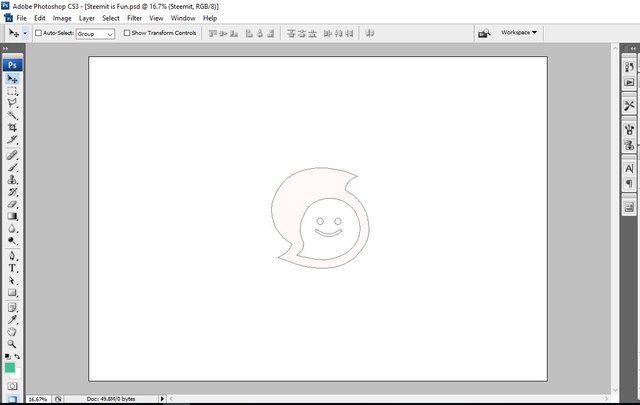This screenshot has width=640, height=405.
Task: Select the Brush tool
Action: coord(12,167)
